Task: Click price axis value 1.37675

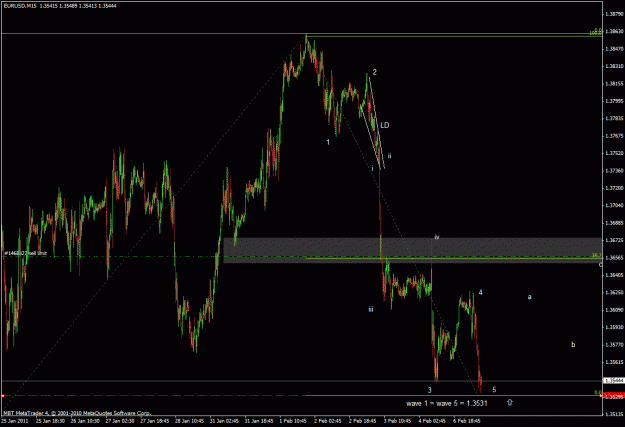Action: tap(614, 136)
